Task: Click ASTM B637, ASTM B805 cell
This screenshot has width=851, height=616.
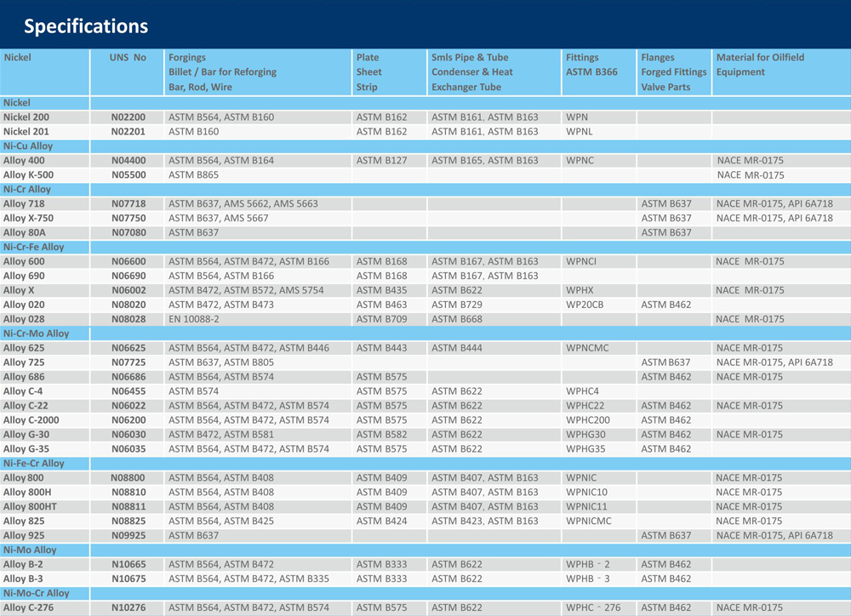Action: click(x=221, y=362)
